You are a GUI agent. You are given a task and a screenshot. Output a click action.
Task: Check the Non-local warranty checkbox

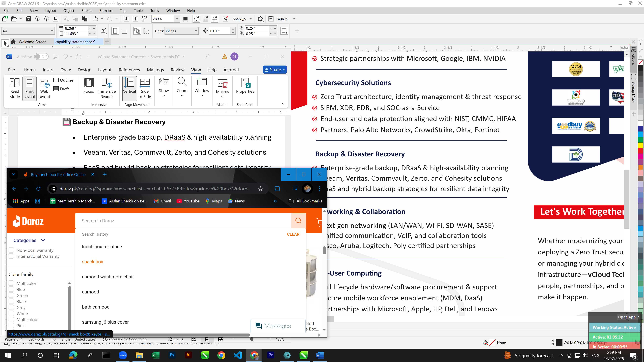pos(11,250)
